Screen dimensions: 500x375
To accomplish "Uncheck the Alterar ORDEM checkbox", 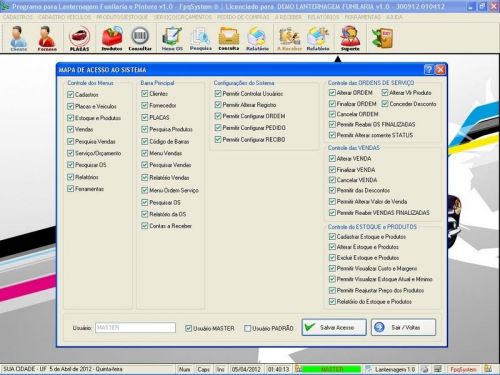I will (332, 92).
